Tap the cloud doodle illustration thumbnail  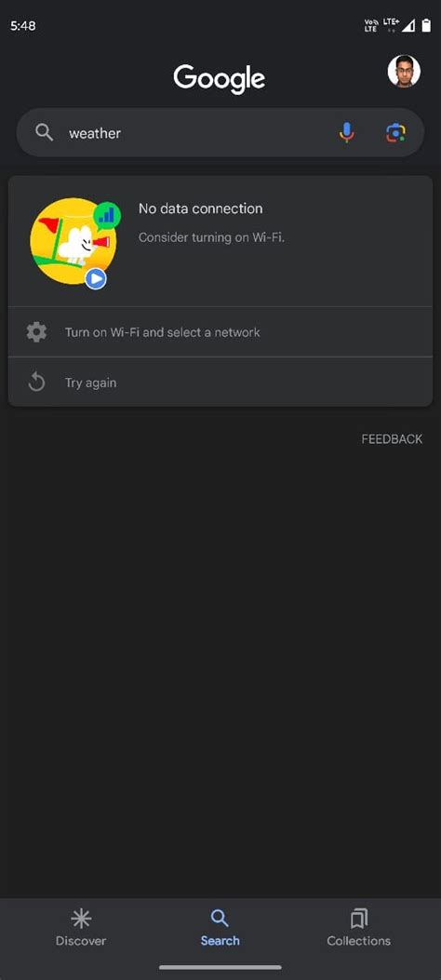click(75, 242)
